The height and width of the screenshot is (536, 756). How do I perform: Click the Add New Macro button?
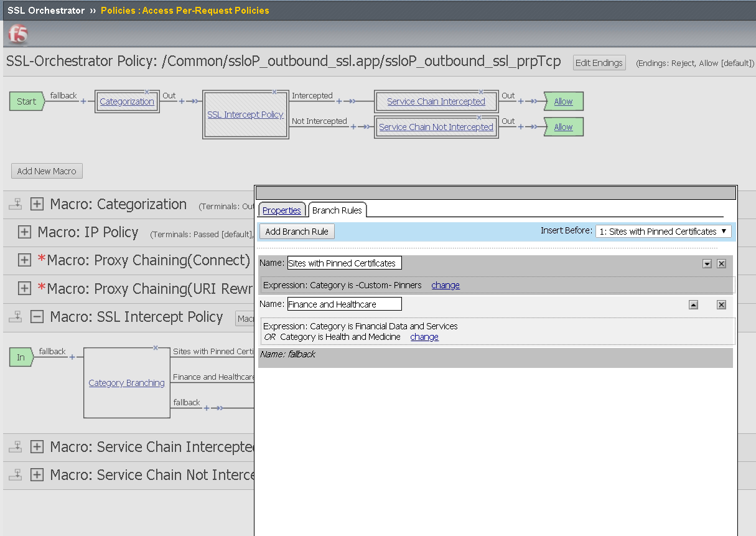click(47, 171)
